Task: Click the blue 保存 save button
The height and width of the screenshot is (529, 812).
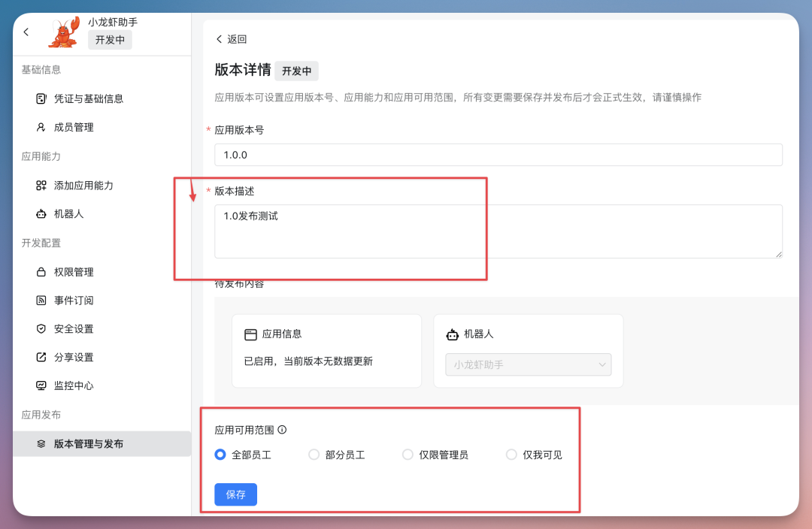Action: (x=235, y=494)
